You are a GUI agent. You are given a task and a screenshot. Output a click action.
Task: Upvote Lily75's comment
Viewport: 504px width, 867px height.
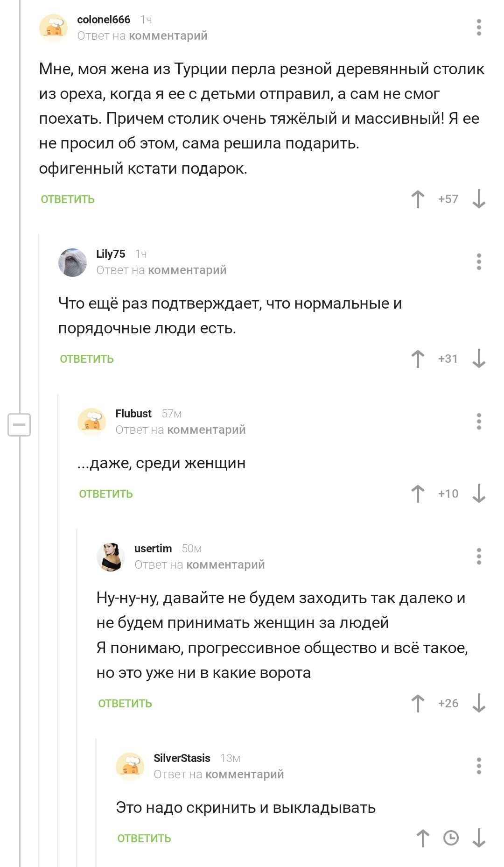pyautogui.click(x=418, y=359)
